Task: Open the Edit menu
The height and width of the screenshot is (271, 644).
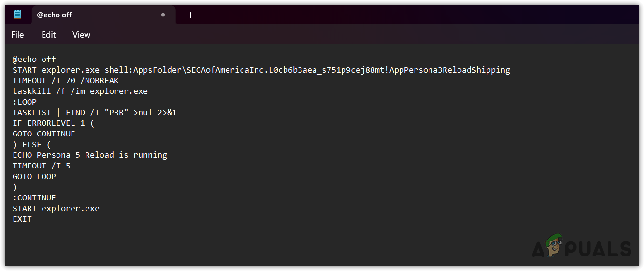Action: (x=48, y=35)
